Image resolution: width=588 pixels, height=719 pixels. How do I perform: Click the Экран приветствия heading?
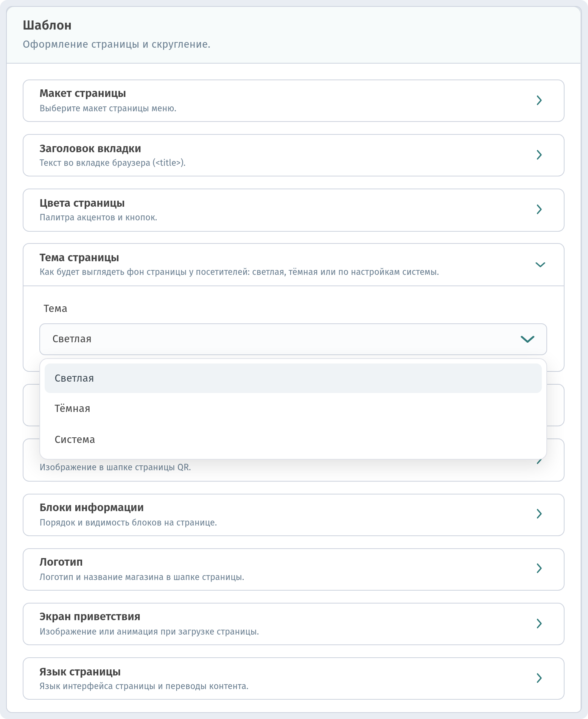(x=90, y=617)
